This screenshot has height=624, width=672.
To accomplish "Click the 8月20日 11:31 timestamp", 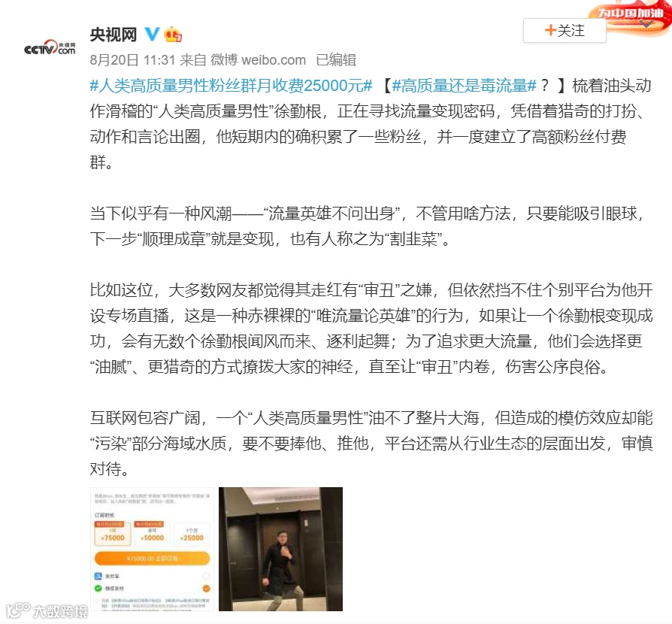I will [132, 60].
